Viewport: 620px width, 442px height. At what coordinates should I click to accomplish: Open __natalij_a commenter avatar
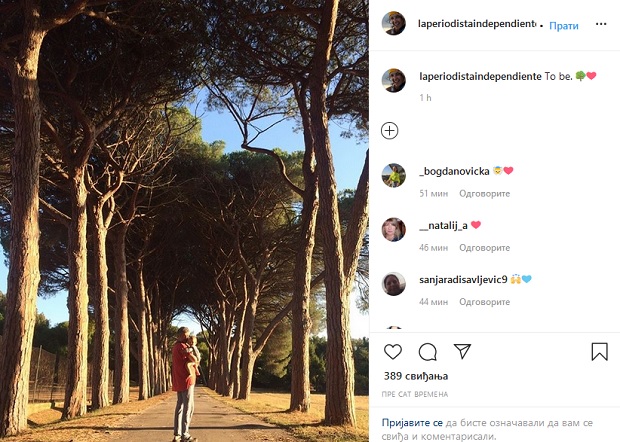click(393, 229)
